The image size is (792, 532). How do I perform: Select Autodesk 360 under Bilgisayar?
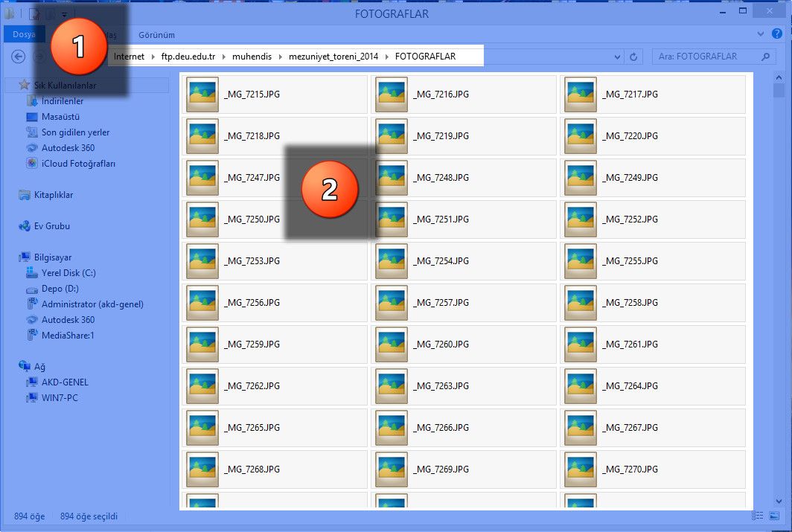point(68,320)
